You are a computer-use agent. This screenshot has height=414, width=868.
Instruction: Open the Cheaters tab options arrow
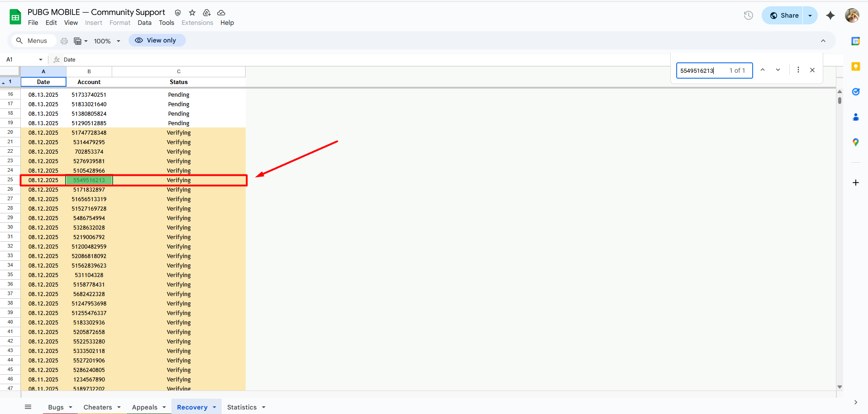click(119, 407)
